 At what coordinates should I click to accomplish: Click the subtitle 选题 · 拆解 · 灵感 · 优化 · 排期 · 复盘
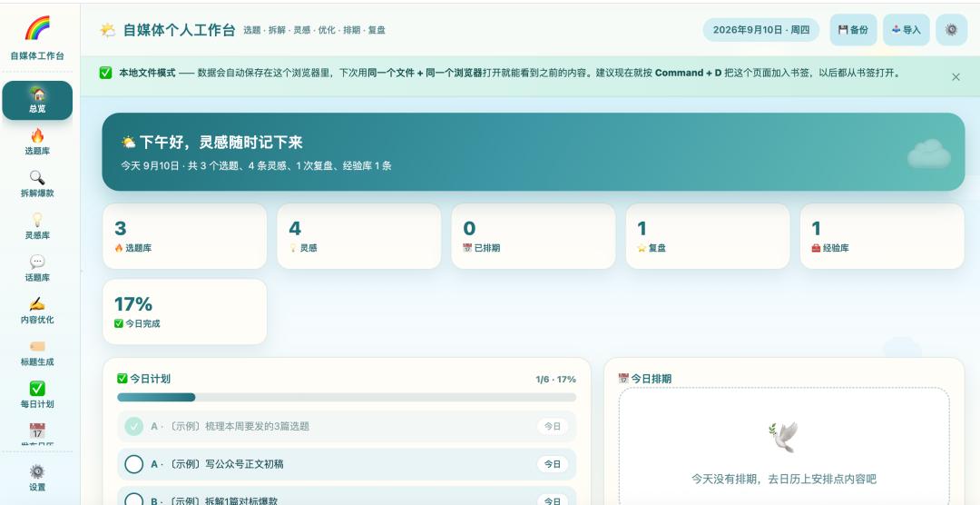(314, 30)
